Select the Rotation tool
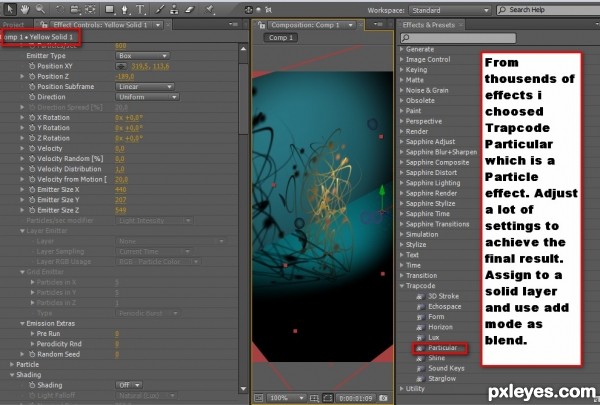The height and width of the screenshot is (405, 600). 60,9
